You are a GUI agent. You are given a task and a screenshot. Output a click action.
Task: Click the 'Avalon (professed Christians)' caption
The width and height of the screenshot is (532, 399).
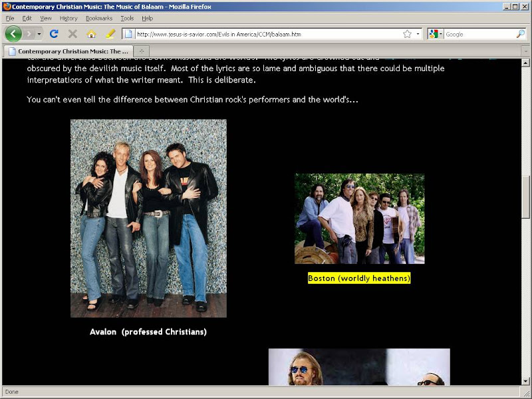click(148, 332)
